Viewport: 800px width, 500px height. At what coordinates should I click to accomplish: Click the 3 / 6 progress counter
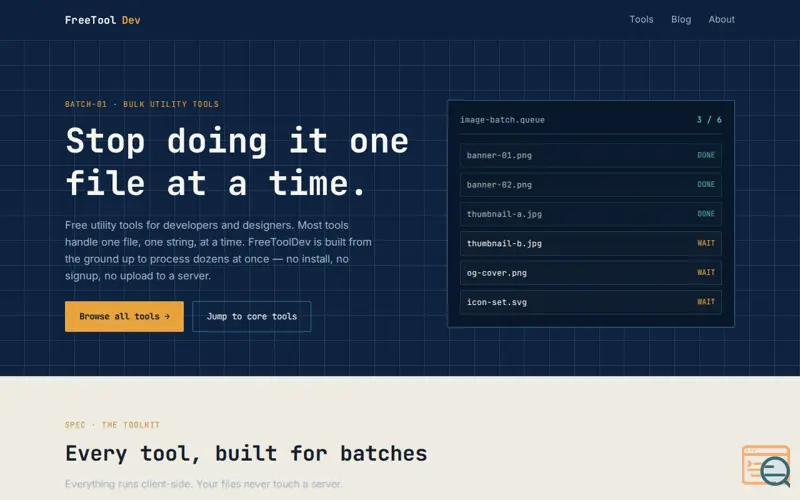709,120
